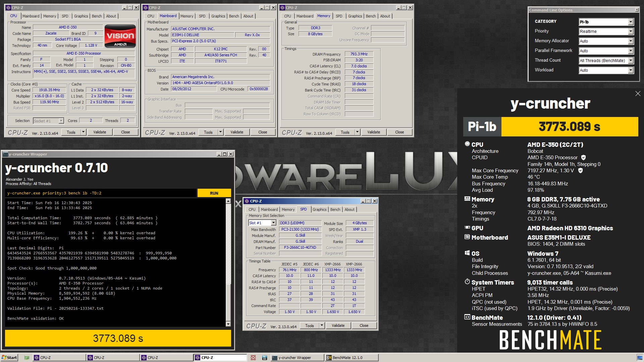This screenshot has height=362, width=644.
Task: Click the system tray icon at far right
Action: [x=640, y=358]
